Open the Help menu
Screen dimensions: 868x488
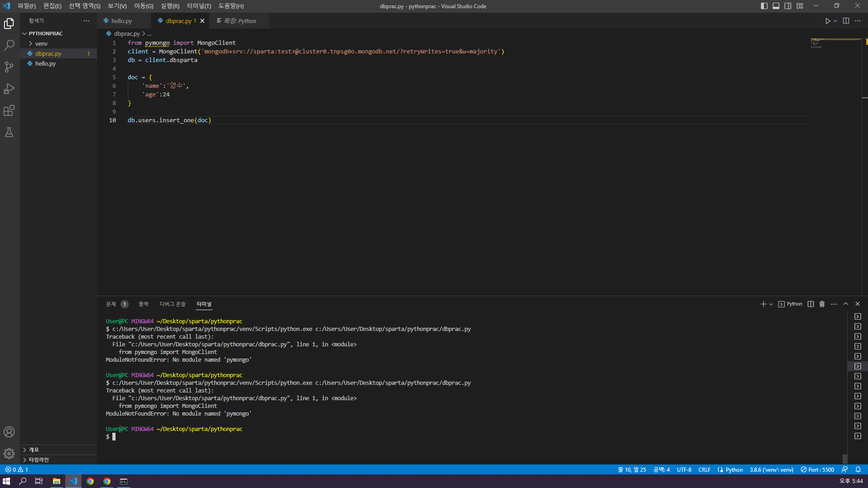231,6
